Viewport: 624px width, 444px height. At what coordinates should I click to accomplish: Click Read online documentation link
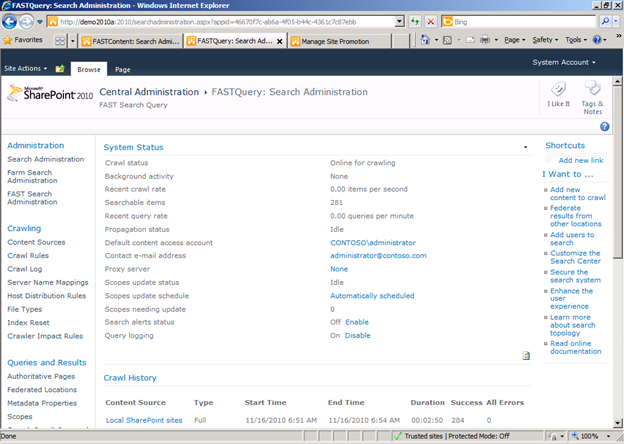click(x=575, y=347)
